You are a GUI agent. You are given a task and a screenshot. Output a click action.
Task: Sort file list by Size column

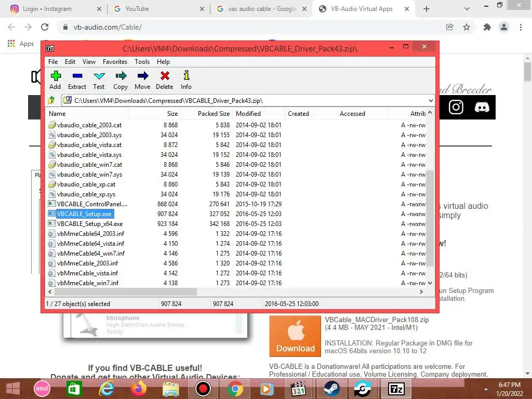pyautogui.click(x=155, y=114)
